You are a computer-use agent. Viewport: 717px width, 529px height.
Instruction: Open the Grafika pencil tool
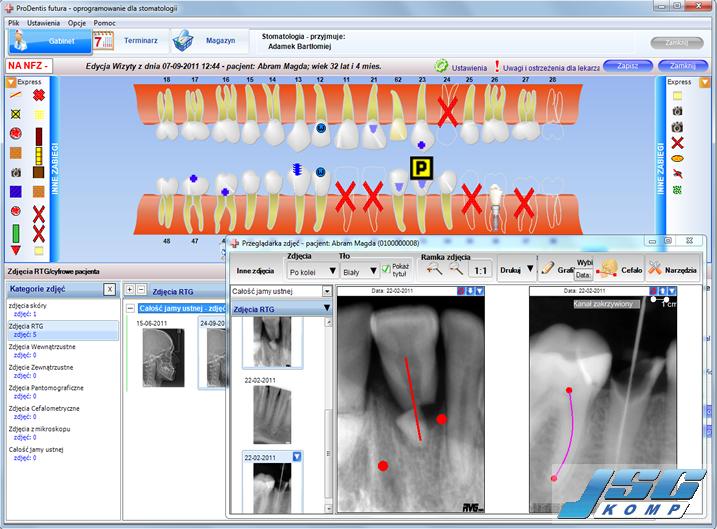[x=557, y=269]
